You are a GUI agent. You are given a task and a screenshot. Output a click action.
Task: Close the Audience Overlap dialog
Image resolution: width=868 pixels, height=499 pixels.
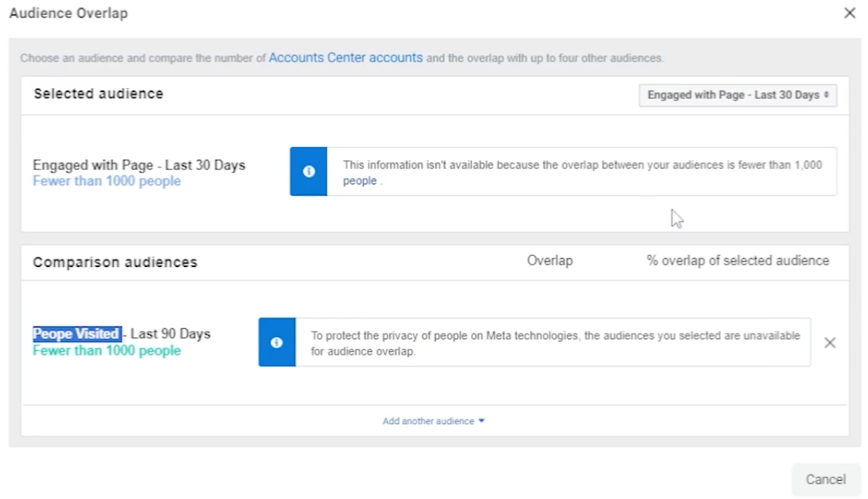849,13
